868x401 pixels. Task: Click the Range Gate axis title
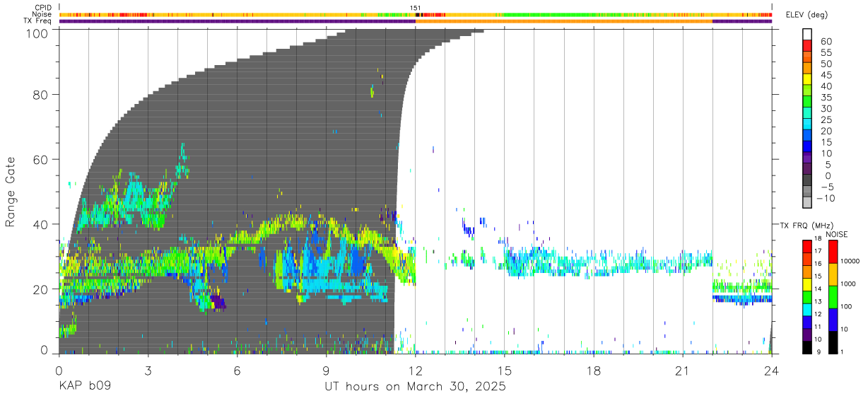click(x=11, y=190)
